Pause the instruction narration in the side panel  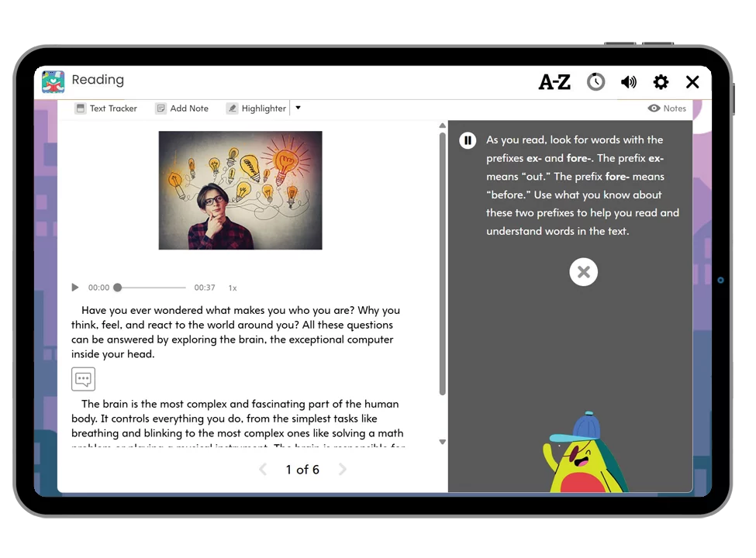click(468, 140)
